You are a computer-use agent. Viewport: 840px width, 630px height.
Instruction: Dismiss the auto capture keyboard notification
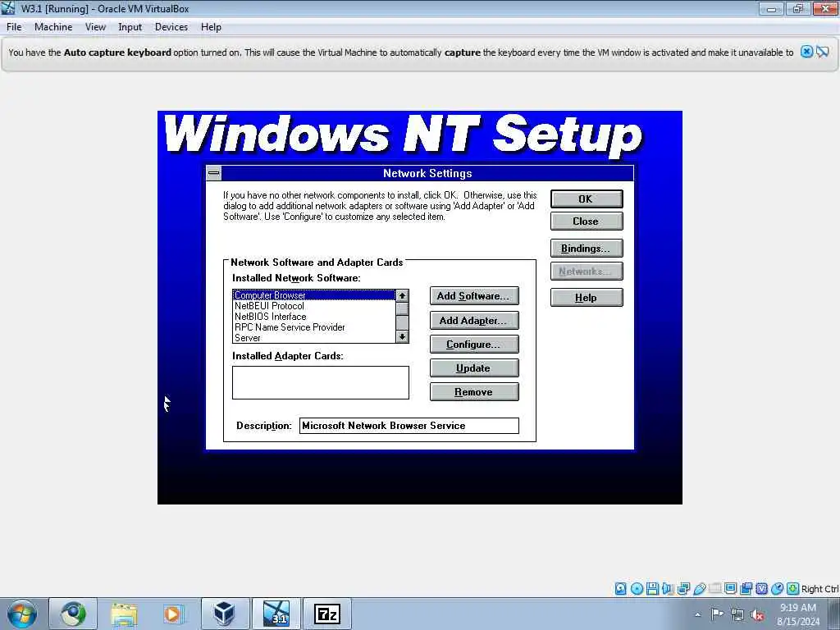(x=806, y=52)
